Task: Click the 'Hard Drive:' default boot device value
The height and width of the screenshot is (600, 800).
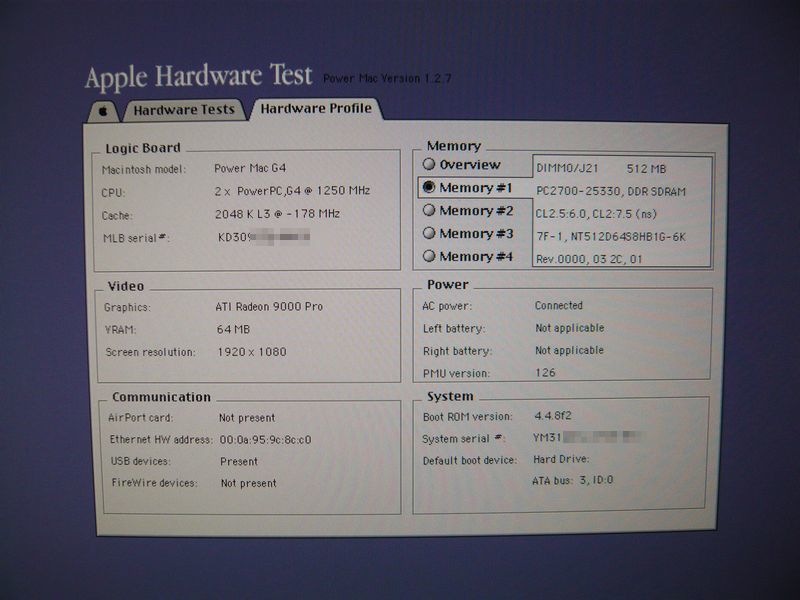Action: coord(561,459)
